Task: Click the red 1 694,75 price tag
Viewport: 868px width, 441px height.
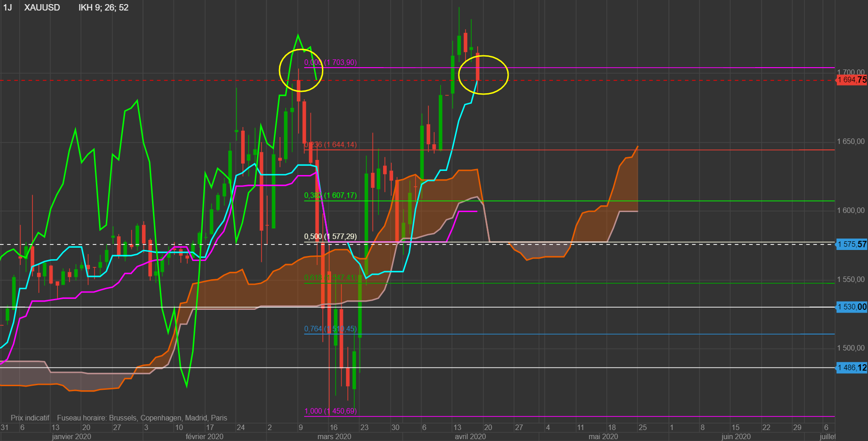Action: 852,80
